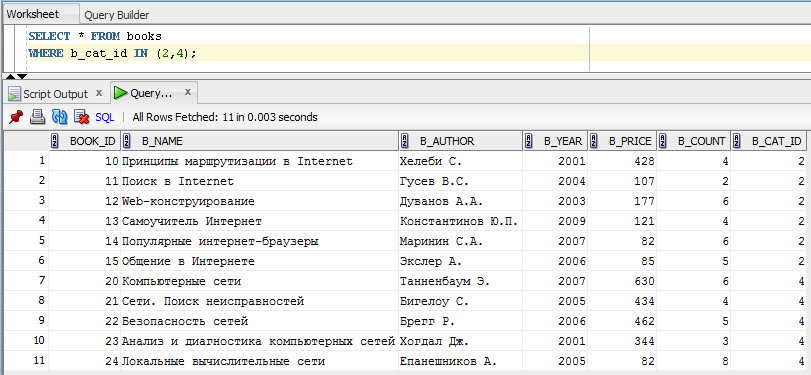This screenshot has width=811, height=375.
Task: Select author cell 'Экслер А.'
Action: click(x=461, y=261)
